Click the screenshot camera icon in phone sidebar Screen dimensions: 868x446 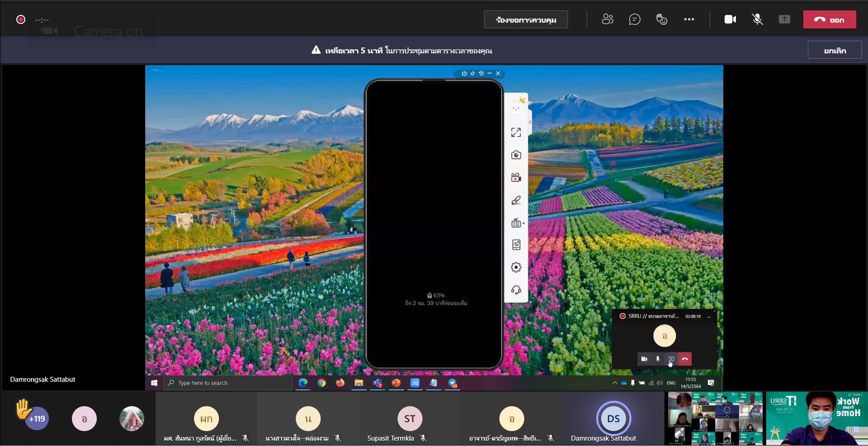coord(516,155)
